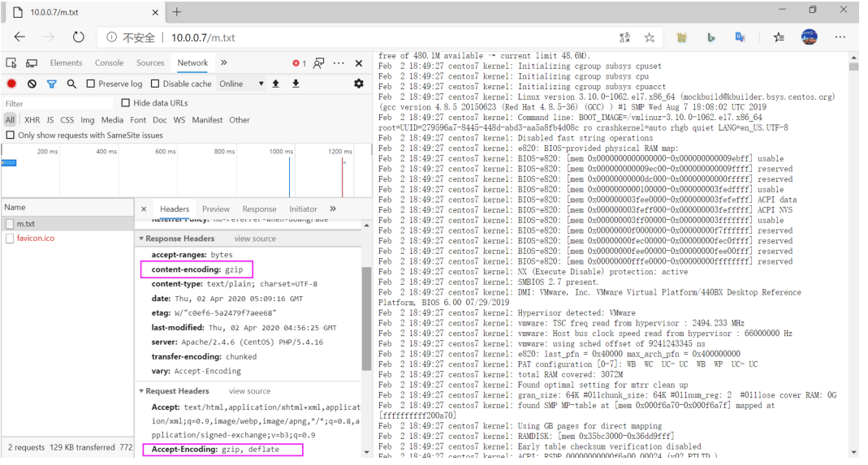Open the Online throttling dropdown
This screenshot has height=465, width=868.
(x=241, y=84)
